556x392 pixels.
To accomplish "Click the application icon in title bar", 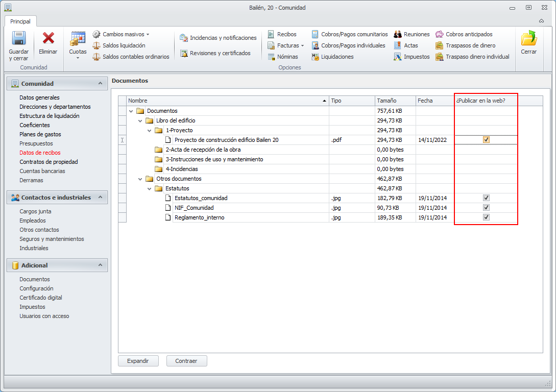I will pos(8,8).
